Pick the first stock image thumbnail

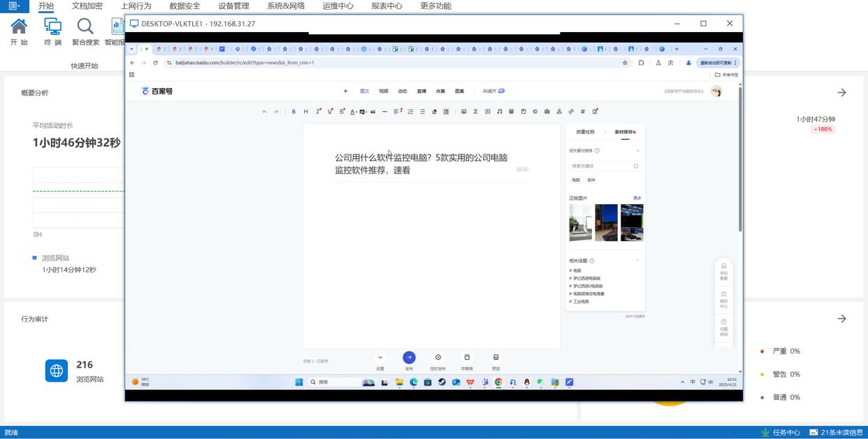point(580,222)
